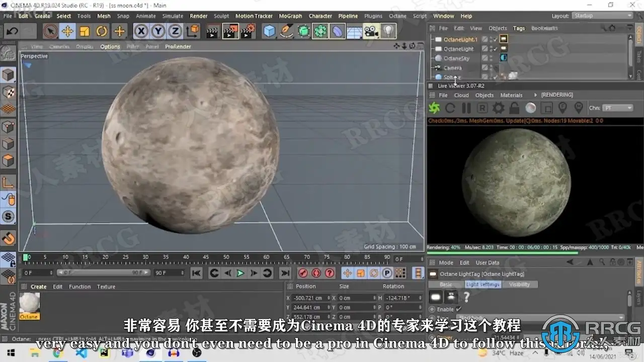The width and height of the screenshot is (644, 362).
Task: Click the Undo arrow icon
Action: 12,31
